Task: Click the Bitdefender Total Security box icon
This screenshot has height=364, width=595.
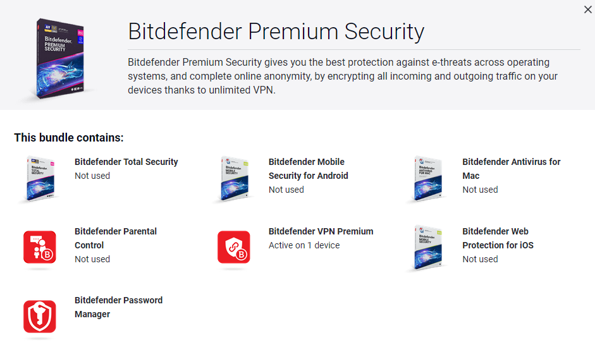Action: click(40, 179)
